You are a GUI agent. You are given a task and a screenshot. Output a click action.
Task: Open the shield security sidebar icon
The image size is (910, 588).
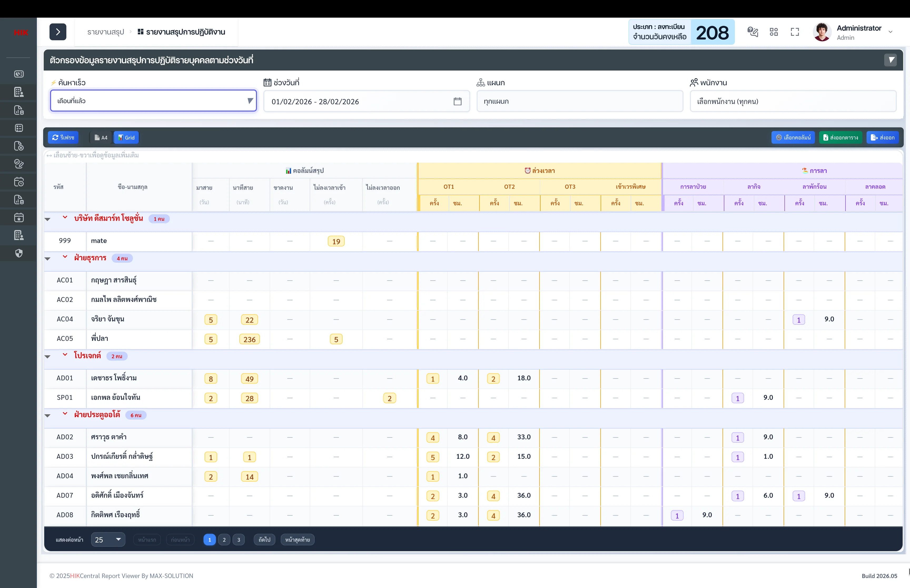click(x=19, y=253)
